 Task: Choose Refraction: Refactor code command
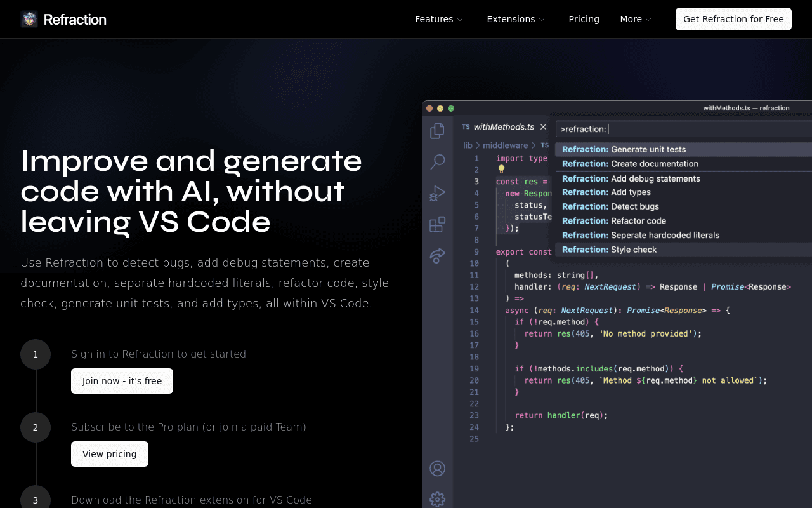(683, 221)
